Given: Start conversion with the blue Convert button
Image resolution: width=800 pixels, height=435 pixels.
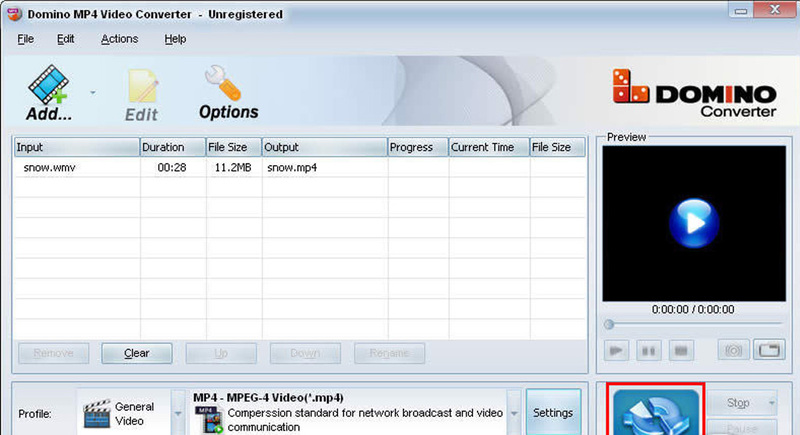Looking at the screenshot, I should (x=656, y=412).
